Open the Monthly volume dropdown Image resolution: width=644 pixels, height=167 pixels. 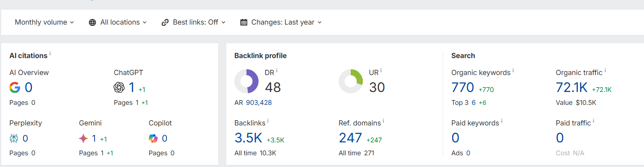click(44, 23)
